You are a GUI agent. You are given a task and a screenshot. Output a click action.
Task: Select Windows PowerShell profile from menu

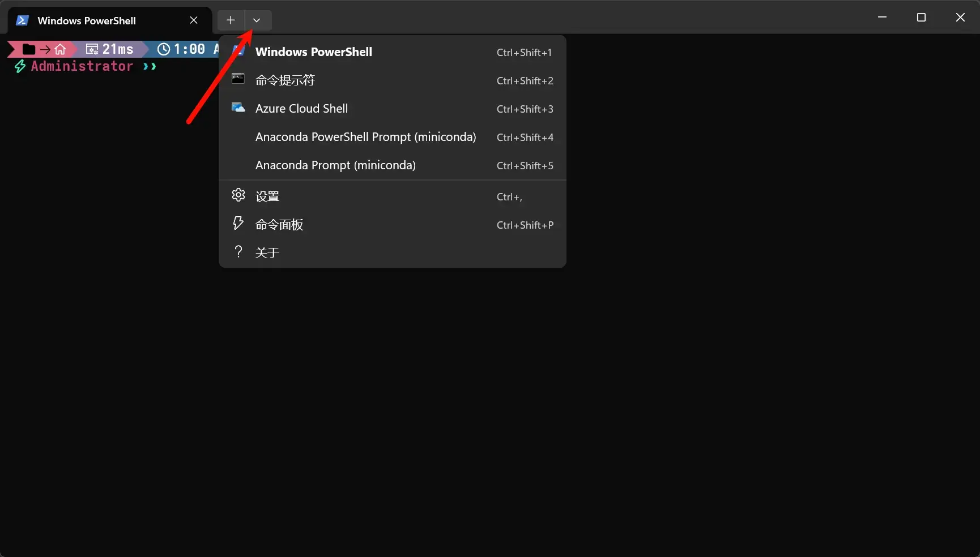point(313,52)
